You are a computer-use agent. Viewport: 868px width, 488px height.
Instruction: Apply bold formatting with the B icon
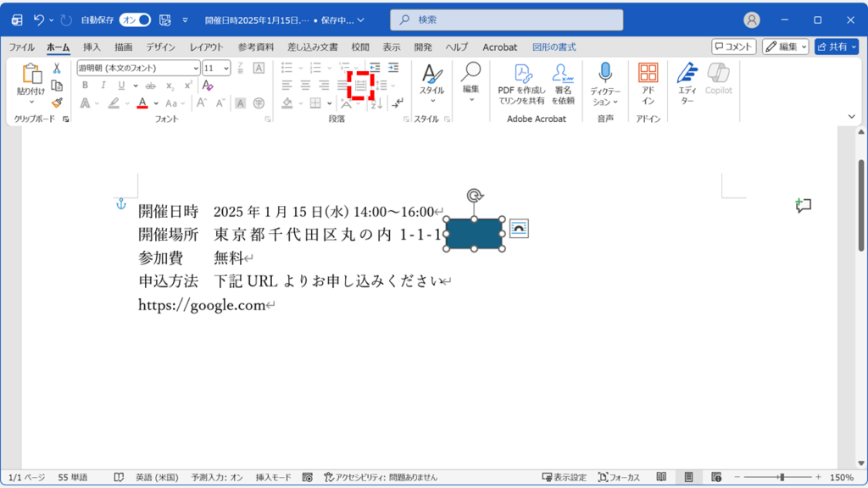pyautogui.click(x=83, y=85)
